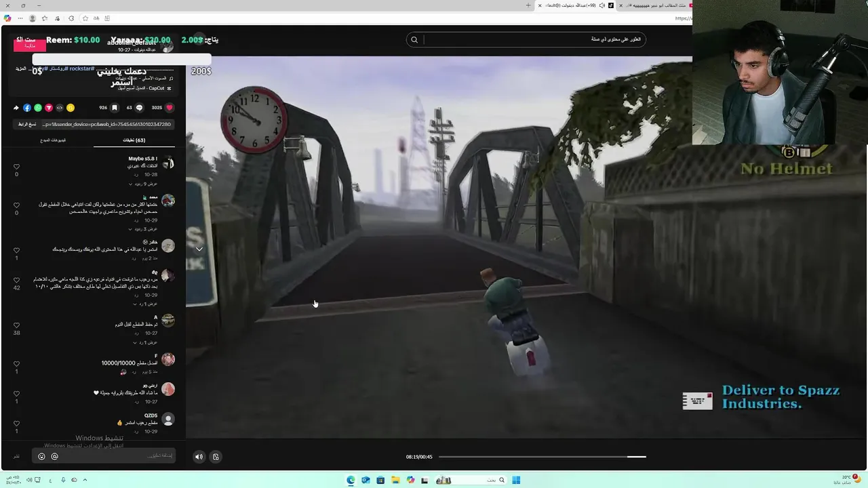Expand 9 replies under the Maybe s5.8 comment
This screenshot has height=488, width=868.
(143, 184)
